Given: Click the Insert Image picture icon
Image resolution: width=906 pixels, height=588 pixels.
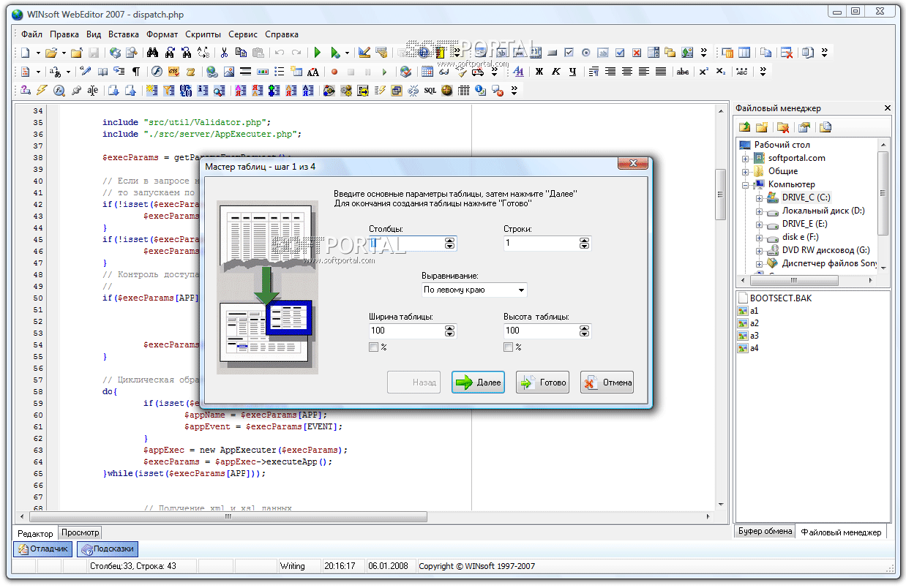Looking at the screenshot, I should coord(229,72).
